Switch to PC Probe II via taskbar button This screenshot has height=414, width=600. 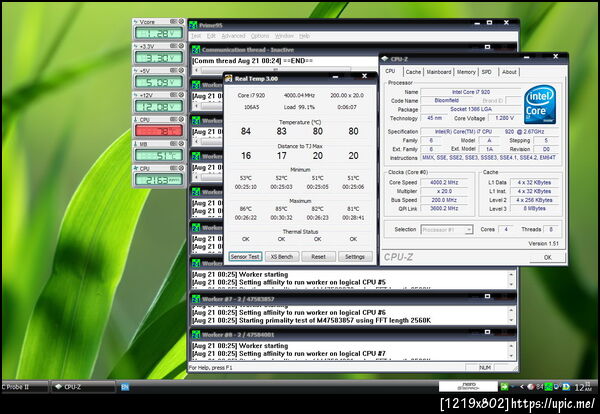click(24, 387)
